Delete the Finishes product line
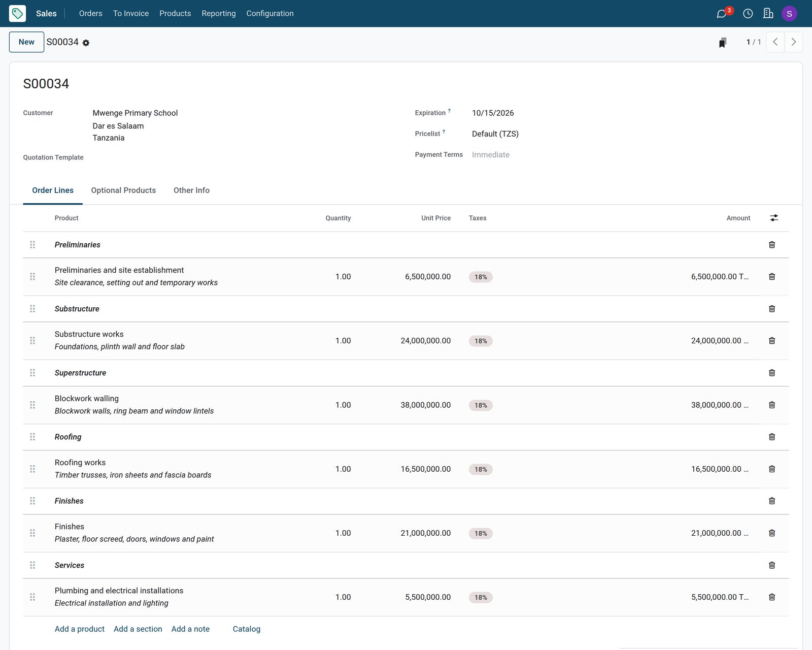The width and height of the screenshot is (812, 650). (x=772, y=533)
